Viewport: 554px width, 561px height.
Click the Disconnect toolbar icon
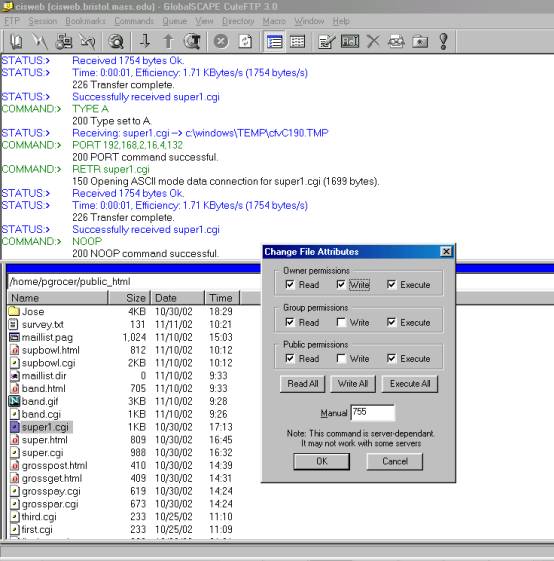(88, 42)
